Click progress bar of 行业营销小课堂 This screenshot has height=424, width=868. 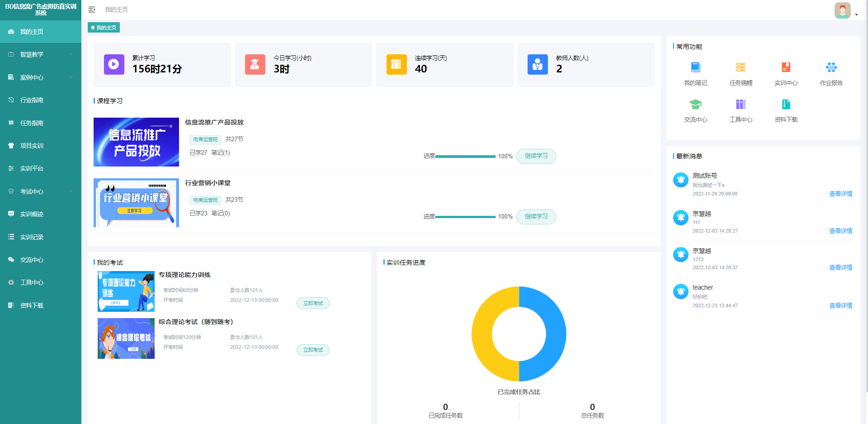(465, 217)
